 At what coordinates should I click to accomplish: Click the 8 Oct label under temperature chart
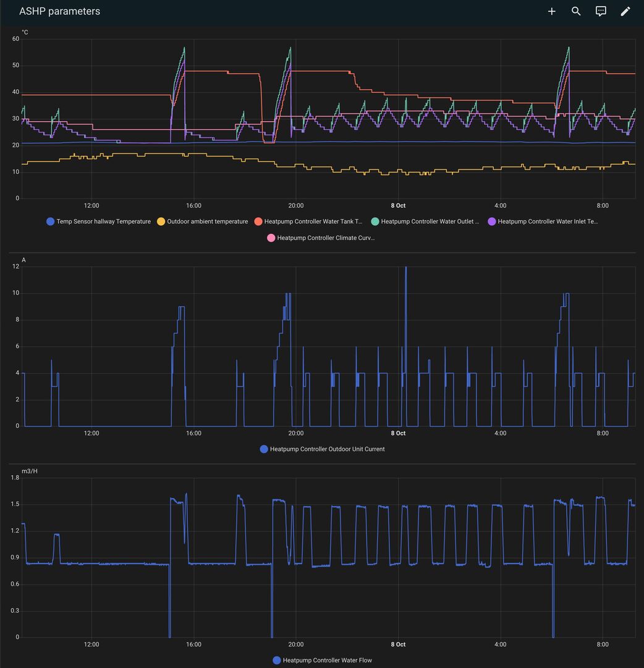point(398,206)
